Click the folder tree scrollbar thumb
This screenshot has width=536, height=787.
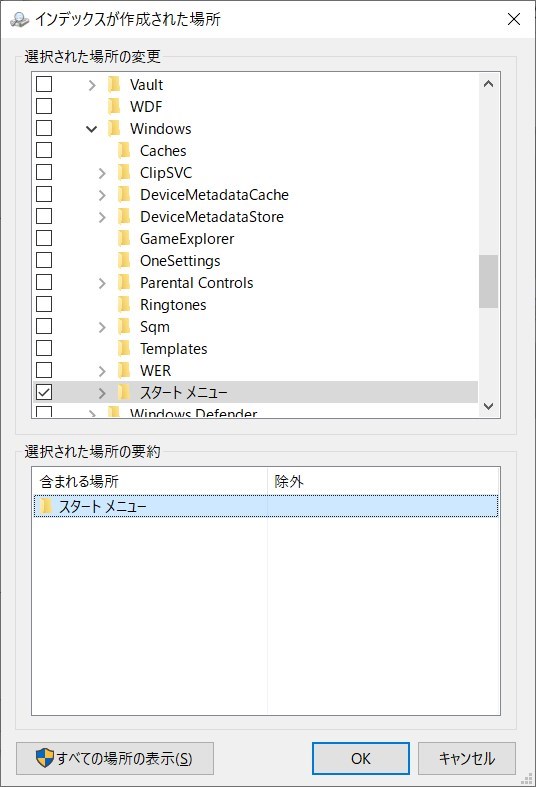click(488, 281)
